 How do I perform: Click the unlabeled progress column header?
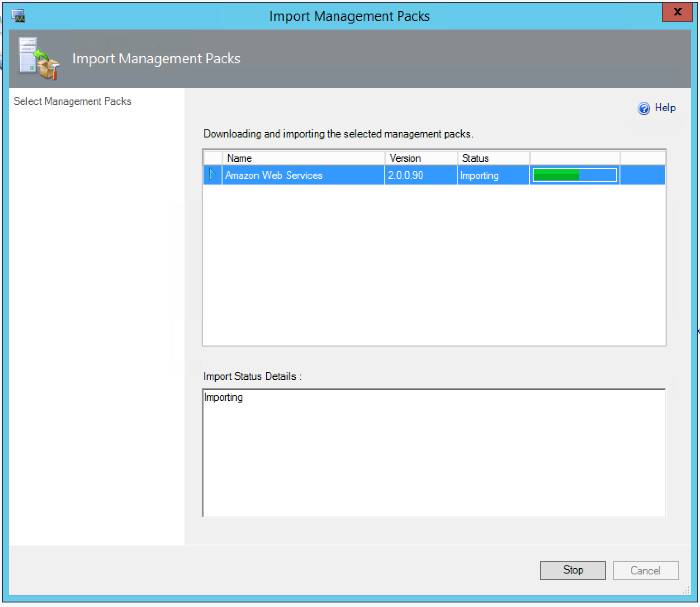click(x=574, y=158)
